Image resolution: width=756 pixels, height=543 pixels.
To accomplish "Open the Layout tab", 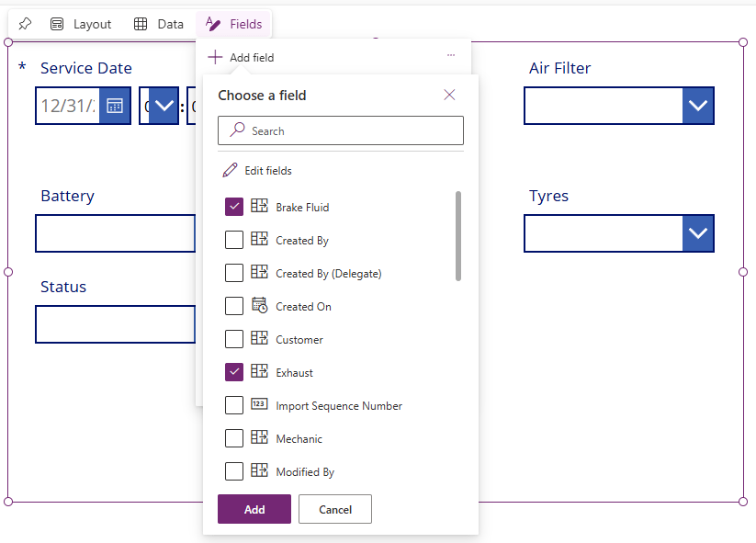I will (81, 24).
